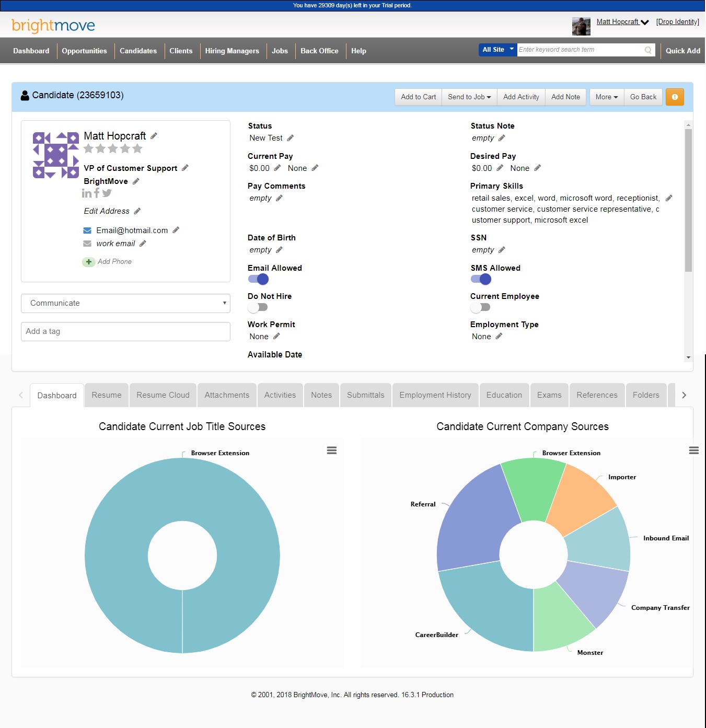Open the Back Office menu
This screenshot has height=728, width=706.
coord(319,51)
